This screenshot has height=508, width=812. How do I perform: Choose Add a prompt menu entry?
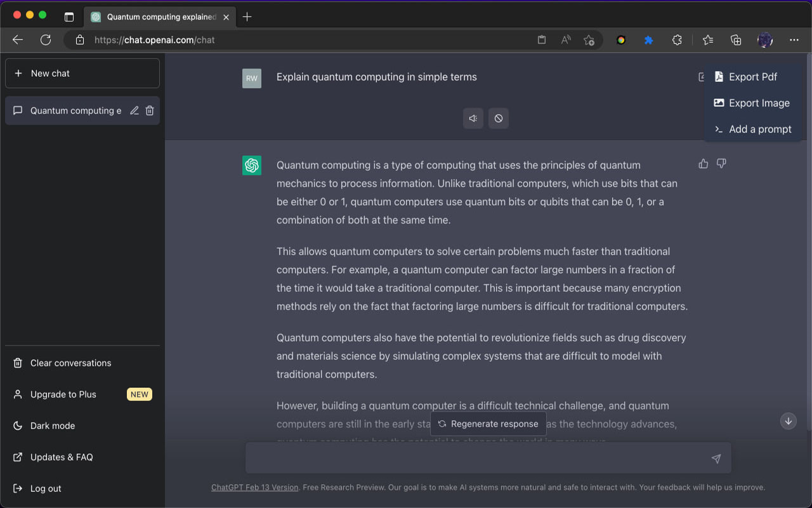point(753,129)
